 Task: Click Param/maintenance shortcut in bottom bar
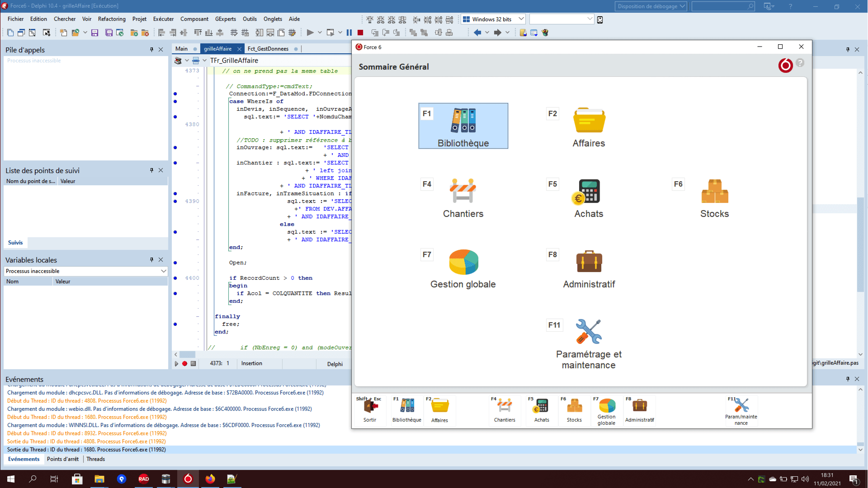(x=741, y=411)
